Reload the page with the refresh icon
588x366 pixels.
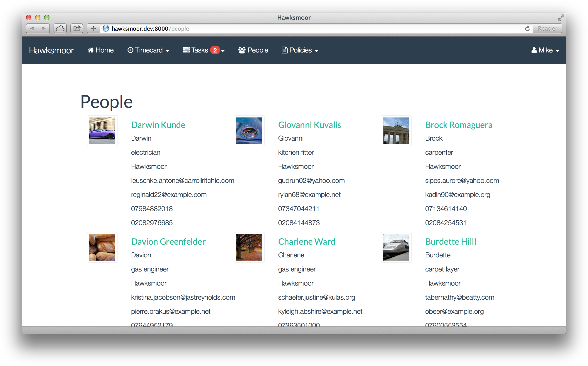pyautogui.click(x=527, y=29)
